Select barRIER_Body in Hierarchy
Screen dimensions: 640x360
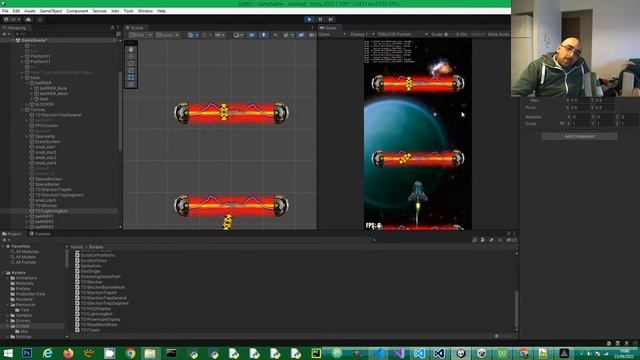tap(53, 88)
